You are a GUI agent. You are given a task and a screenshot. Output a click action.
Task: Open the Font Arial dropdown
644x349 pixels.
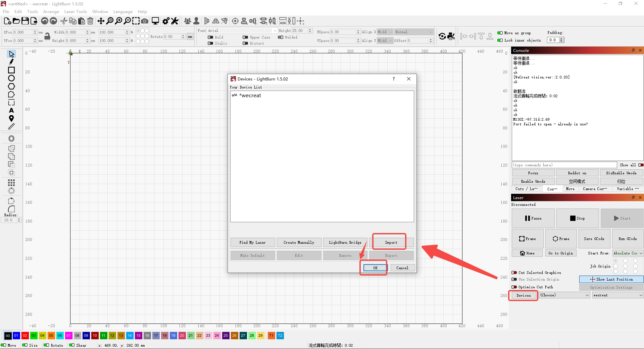[242, 31]
